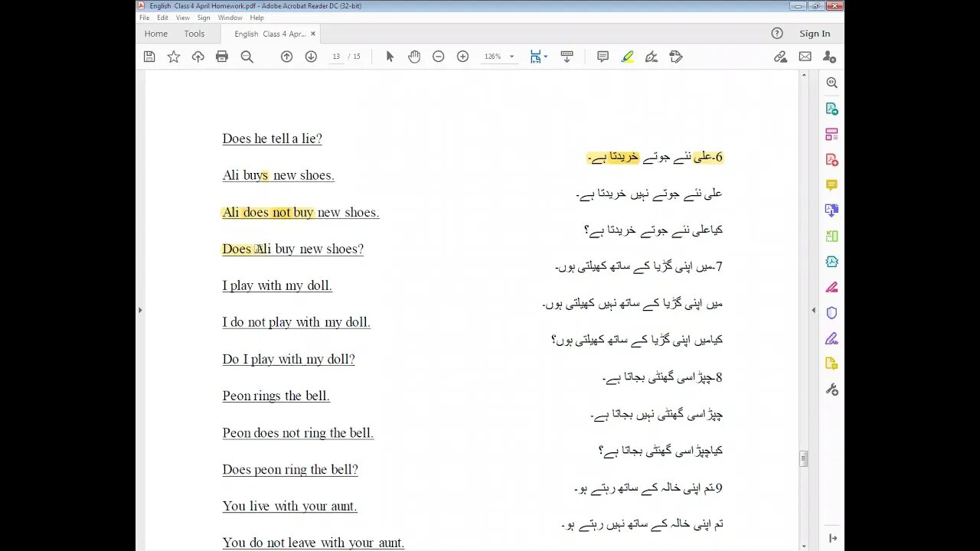980x551 pixels.
Task: Save the PDF file with the floppy disk icon
Action: pyautogui.click(x=149, y=57)
